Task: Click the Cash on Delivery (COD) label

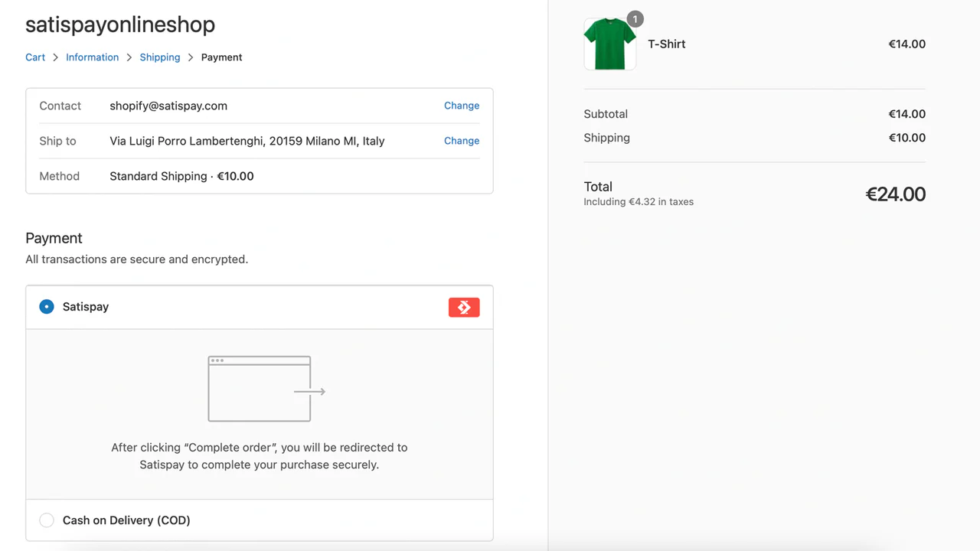Action: click(x=126, y=520)
